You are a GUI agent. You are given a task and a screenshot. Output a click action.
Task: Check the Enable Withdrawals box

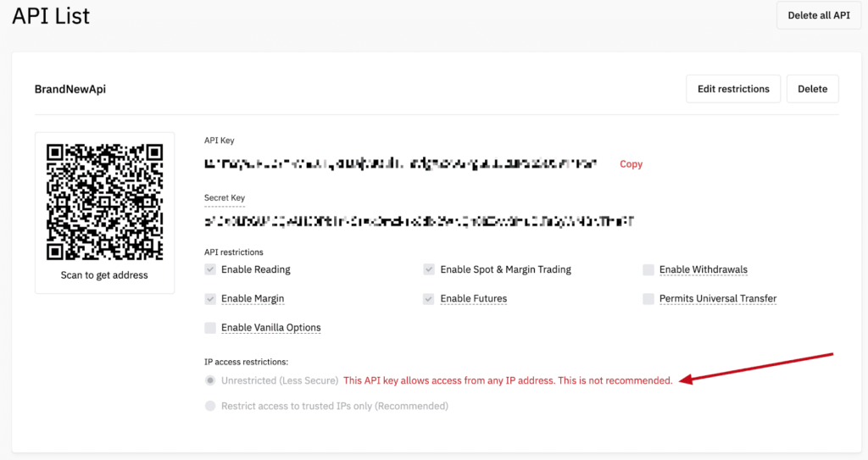(x=648, y=269)
